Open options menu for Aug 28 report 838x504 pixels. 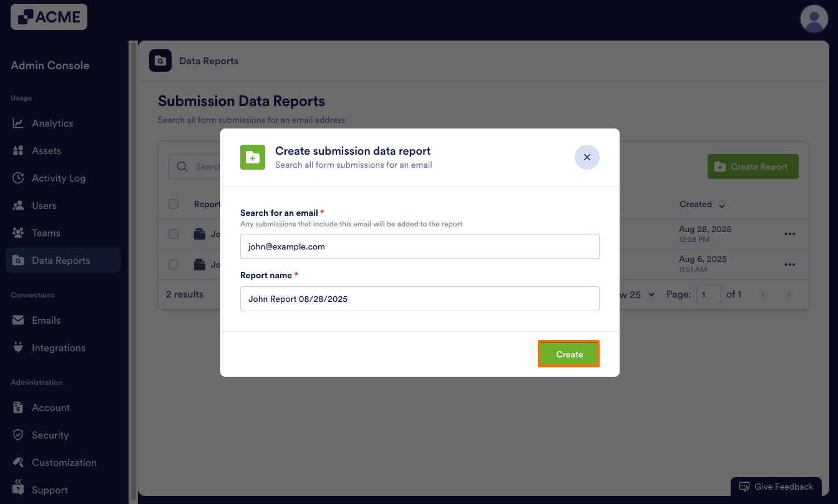[x=789, y=234]
